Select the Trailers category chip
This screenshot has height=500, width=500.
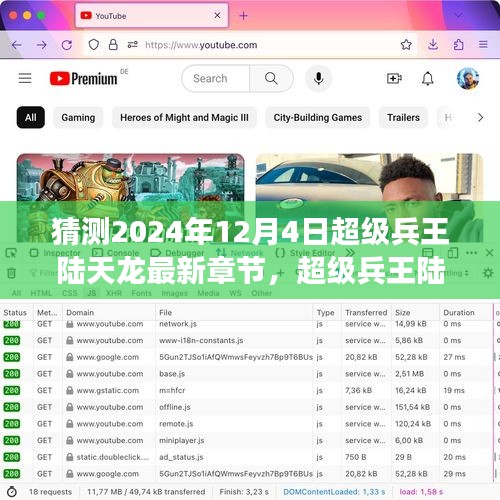click(403, 117)
